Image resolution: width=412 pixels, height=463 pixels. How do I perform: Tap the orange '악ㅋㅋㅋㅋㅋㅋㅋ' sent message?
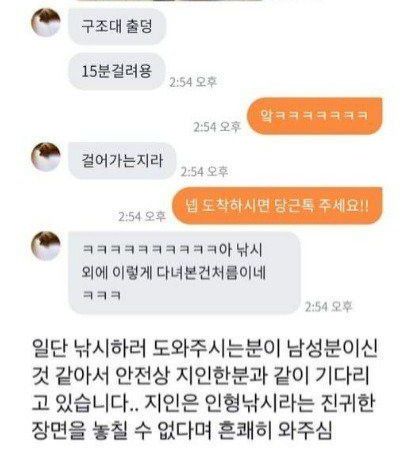314,116
